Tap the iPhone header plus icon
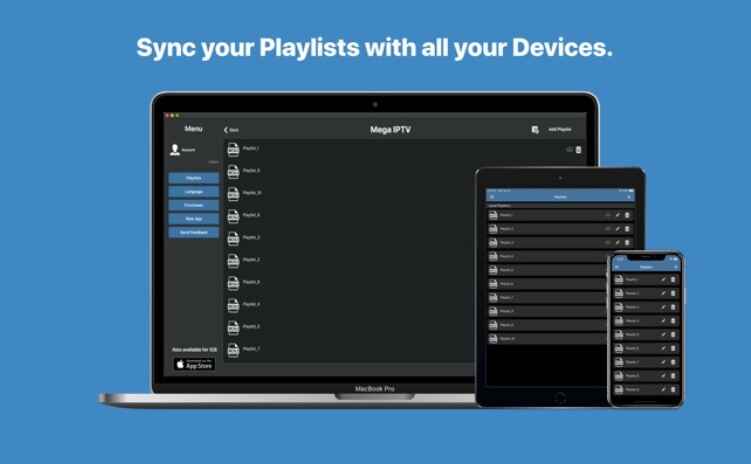The height and width of the screenshot is (464, 751). pyautogui.click(x=676, y=267)
